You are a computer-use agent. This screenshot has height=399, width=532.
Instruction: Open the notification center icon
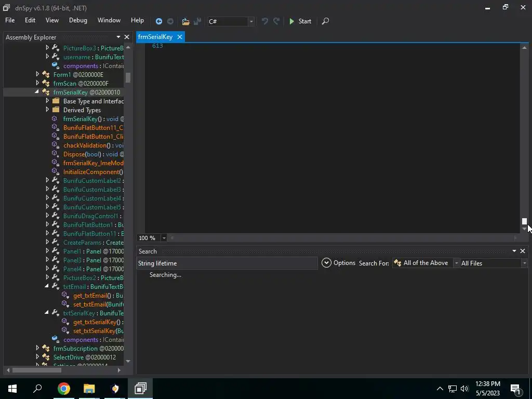coord(515,390)
